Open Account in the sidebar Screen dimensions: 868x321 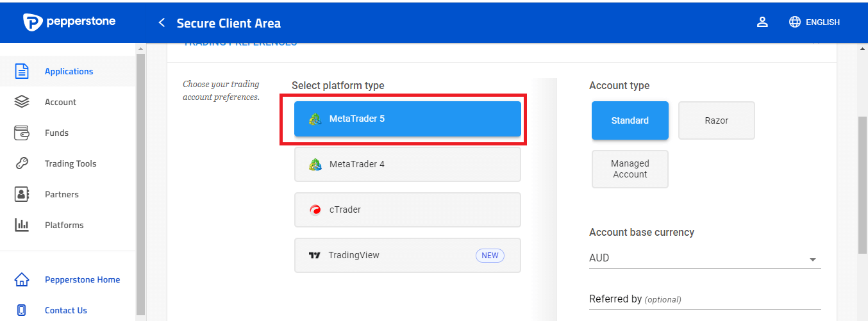tap(68, 102)
